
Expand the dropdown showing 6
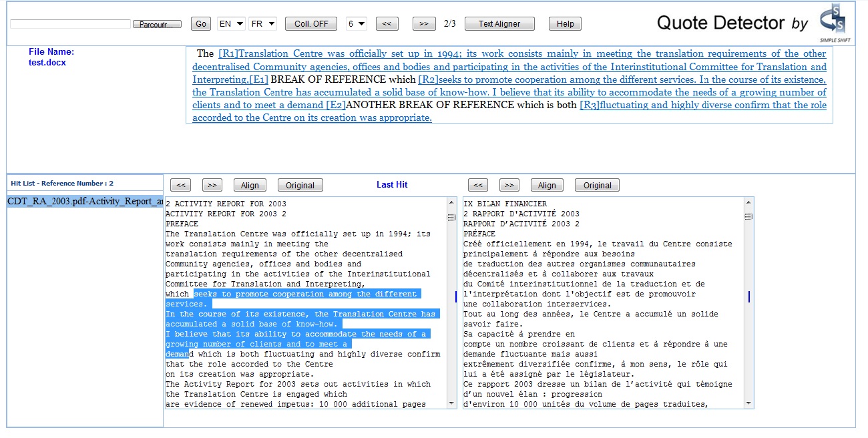(x=357, y=24)
